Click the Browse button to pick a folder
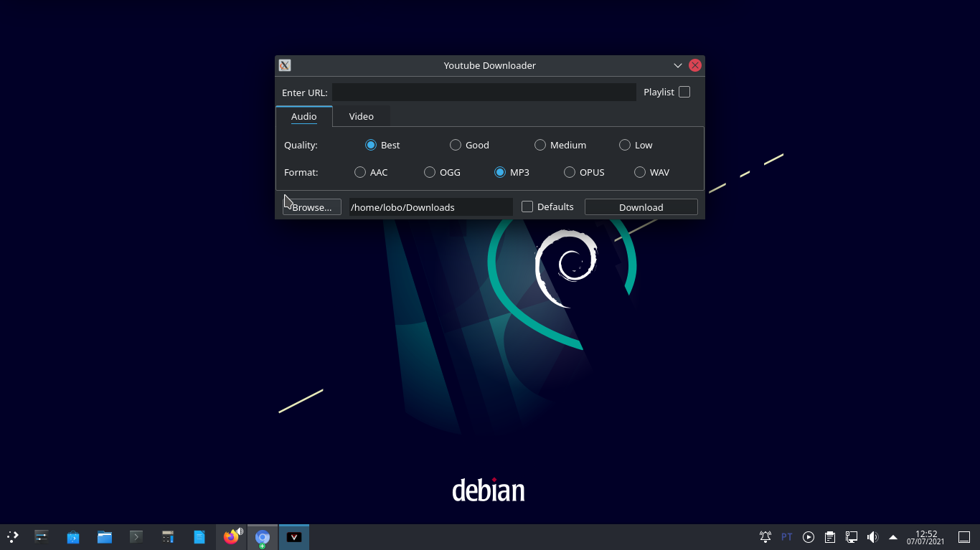 312,207
